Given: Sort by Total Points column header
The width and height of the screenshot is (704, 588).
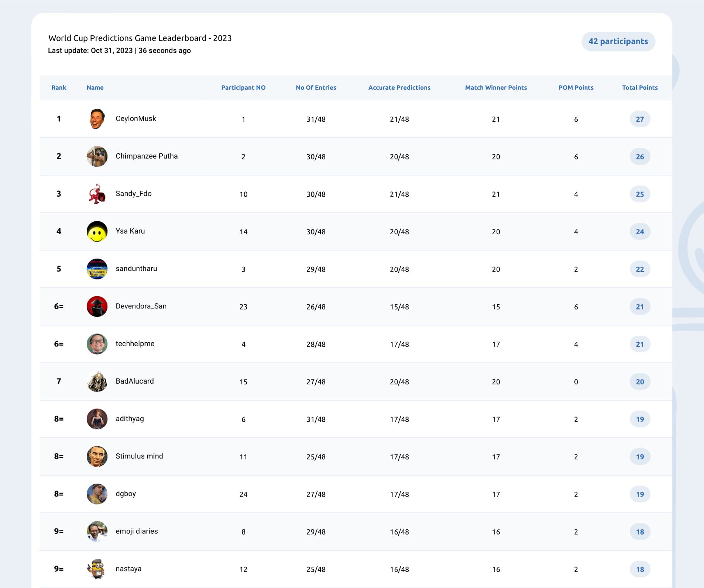Looking at the screenshot, I should [x=640, y=87].
